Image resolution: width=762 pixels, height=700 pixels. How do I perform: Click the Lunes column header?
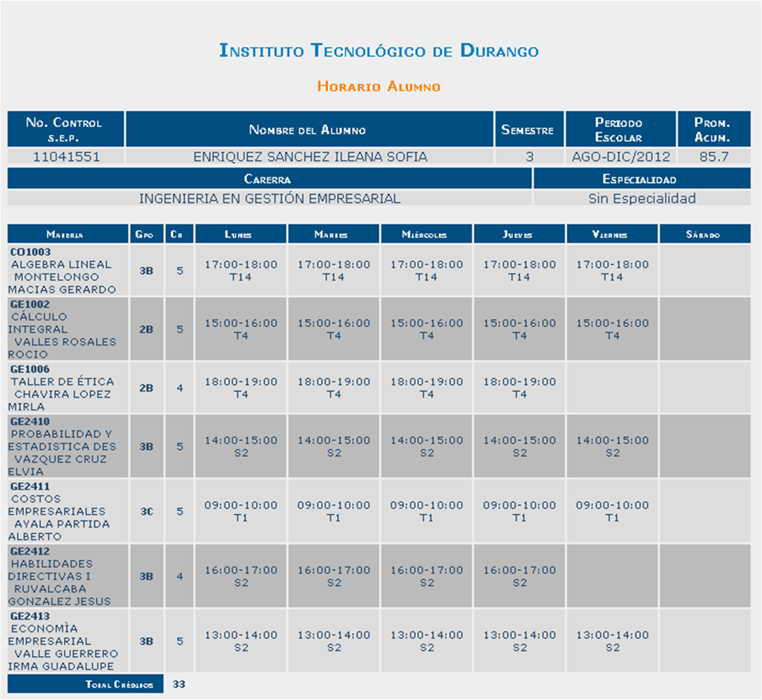pyautogui.click(x=241, y=234)
